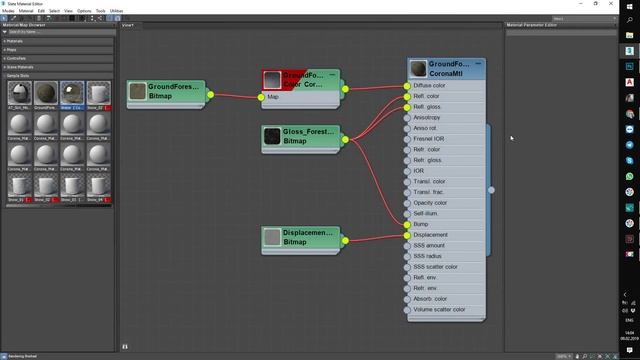Select the Transl. color slot label
The width and height of the screenshot is (640, 360).
429,181
